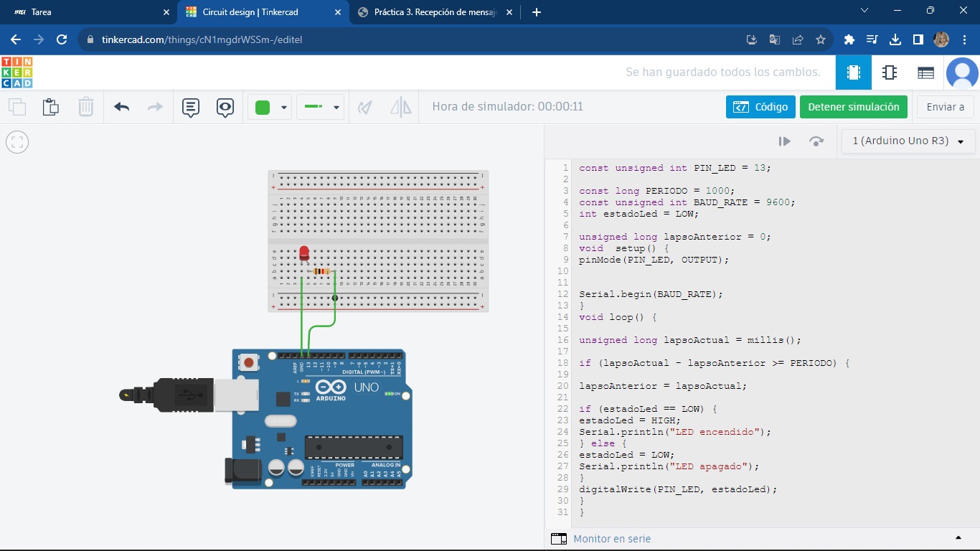Expand the Arduino Uno R3 selector

[908, 141]
